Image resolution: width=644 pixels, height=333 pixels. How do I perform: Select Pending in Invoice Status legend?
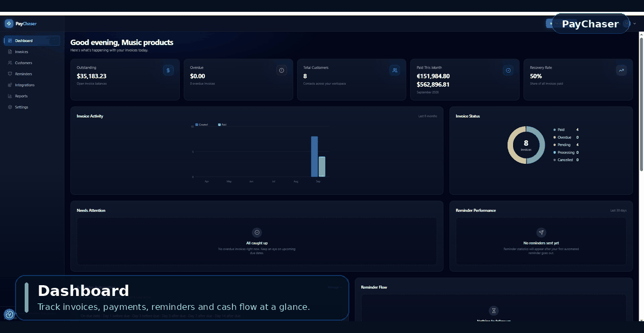click(566, 145)
